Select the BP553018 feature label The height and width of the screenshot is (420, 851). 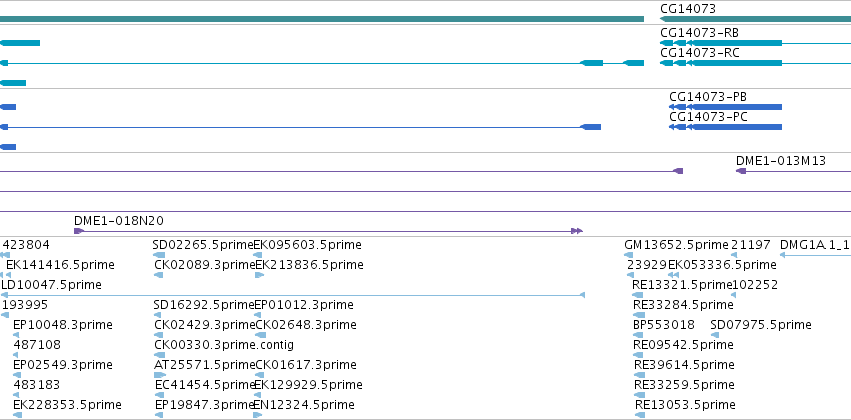664,325
